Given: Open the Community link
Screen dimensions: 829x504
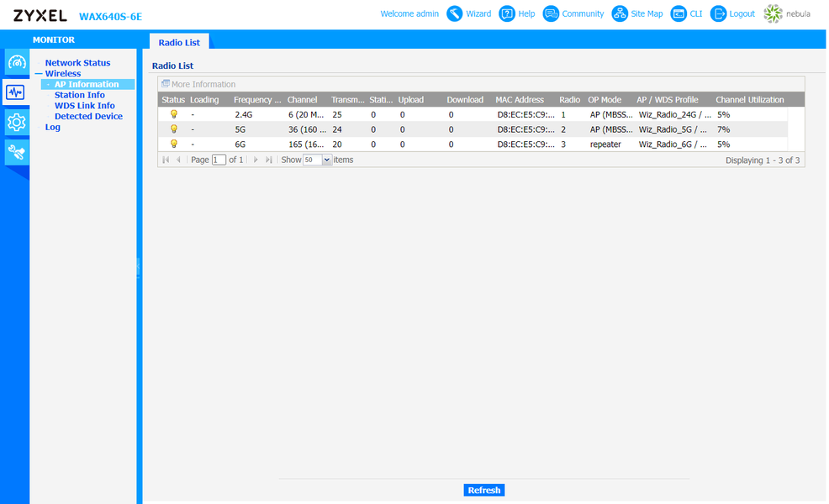Looking at the screenshot, I should click(x=583, y=13).
